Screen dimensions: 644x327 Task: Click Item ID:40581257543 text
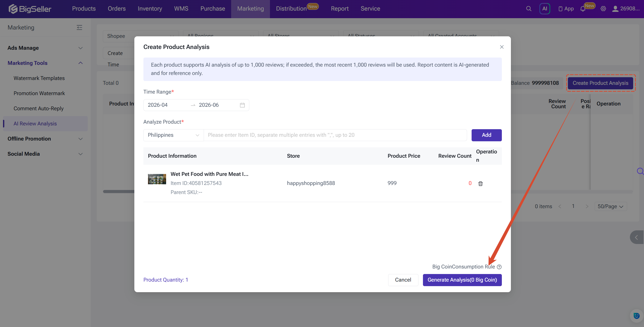point(196,183)
